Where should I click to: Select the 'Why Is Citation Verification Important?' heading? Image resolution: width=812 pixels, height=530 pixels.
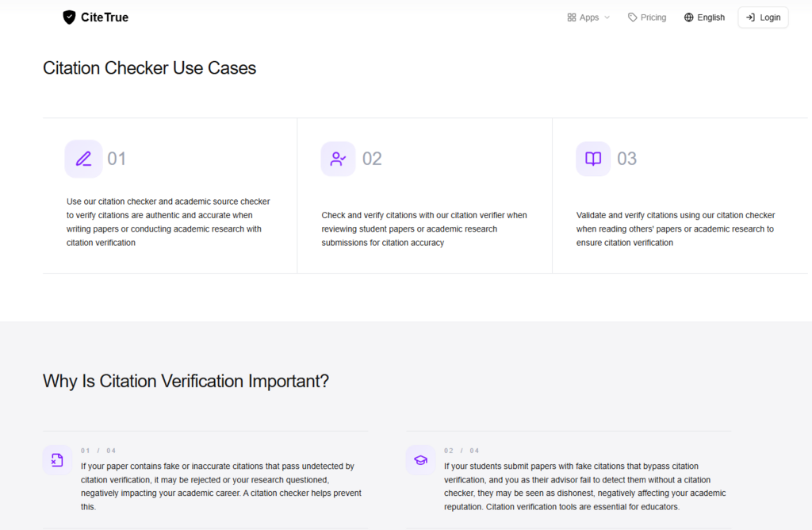tap(186, 381)
